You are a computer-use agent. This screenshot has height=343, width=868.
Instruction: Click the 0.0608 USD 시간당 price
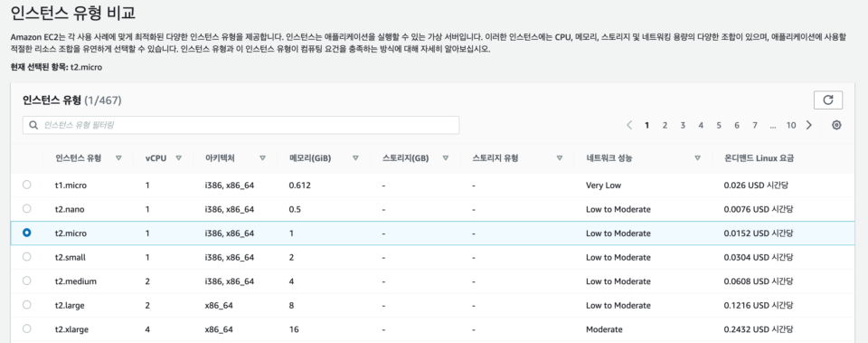(759, 281)
